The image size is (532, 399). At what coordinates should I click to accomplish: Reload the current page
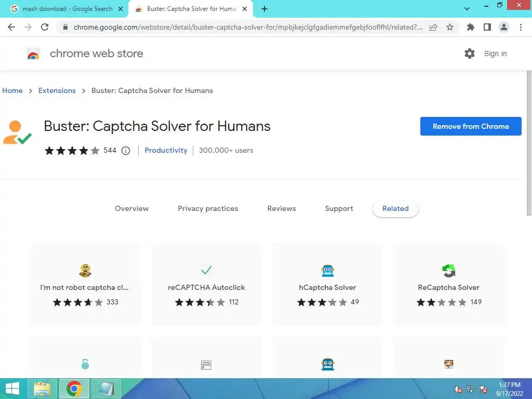(x=45, y=27)
